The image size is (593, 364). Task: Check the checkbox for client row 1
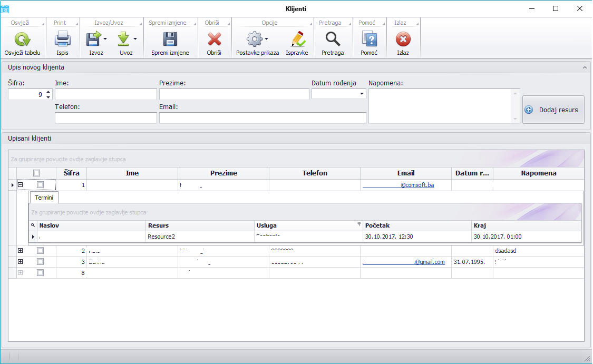40,185
